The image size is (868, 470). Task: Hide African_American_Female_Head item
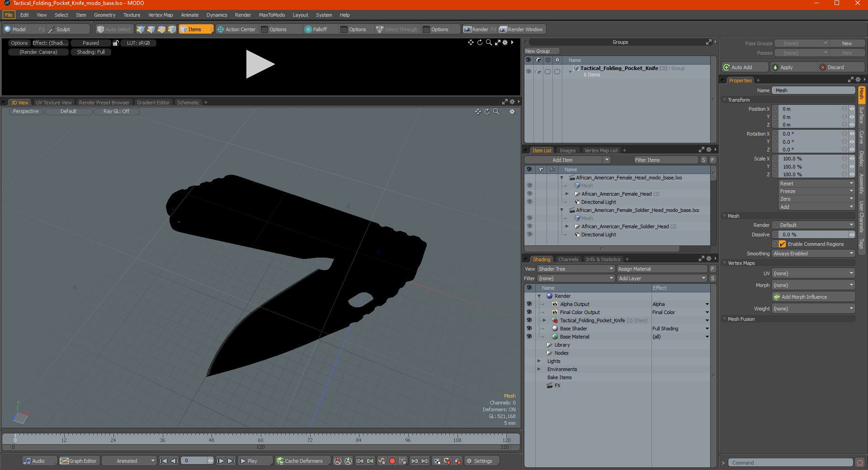[529, 194]
